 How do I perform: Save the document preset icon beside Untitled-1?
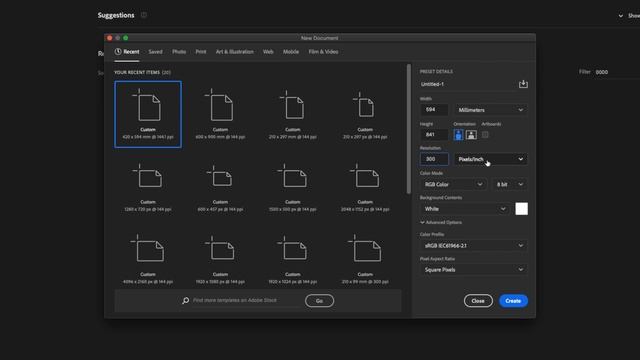tap(523, 84)
